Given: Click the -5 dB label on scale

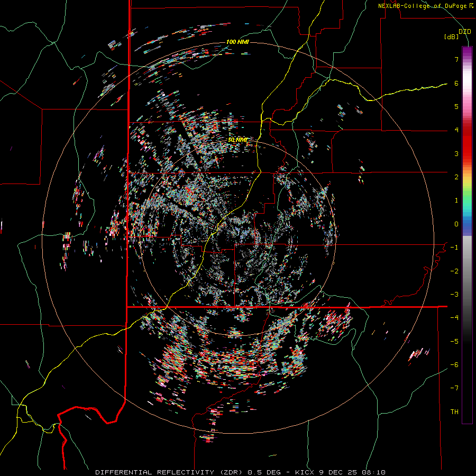Looking at the screenshot, I should [x=454, y=342].
